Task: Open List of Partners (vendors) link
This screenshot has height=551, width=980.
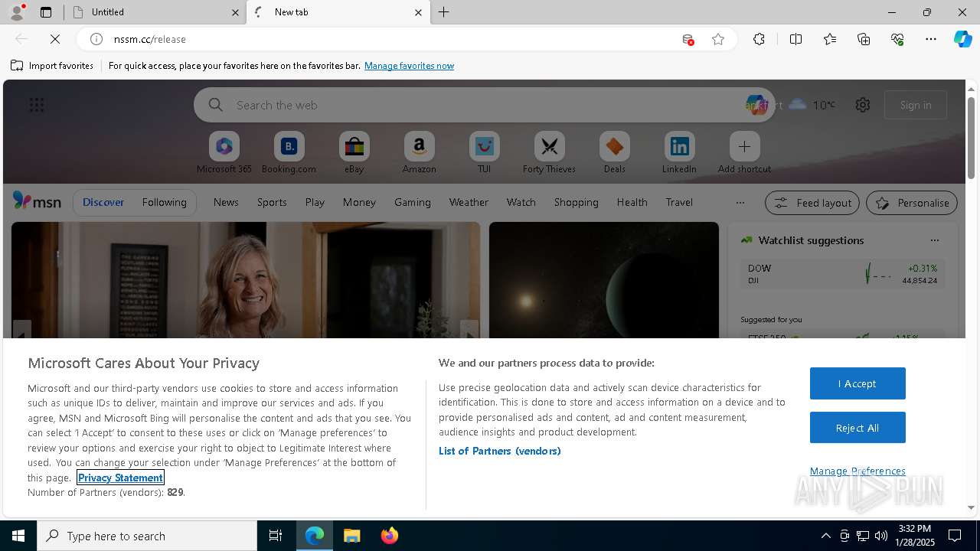Action: (500, 451)
